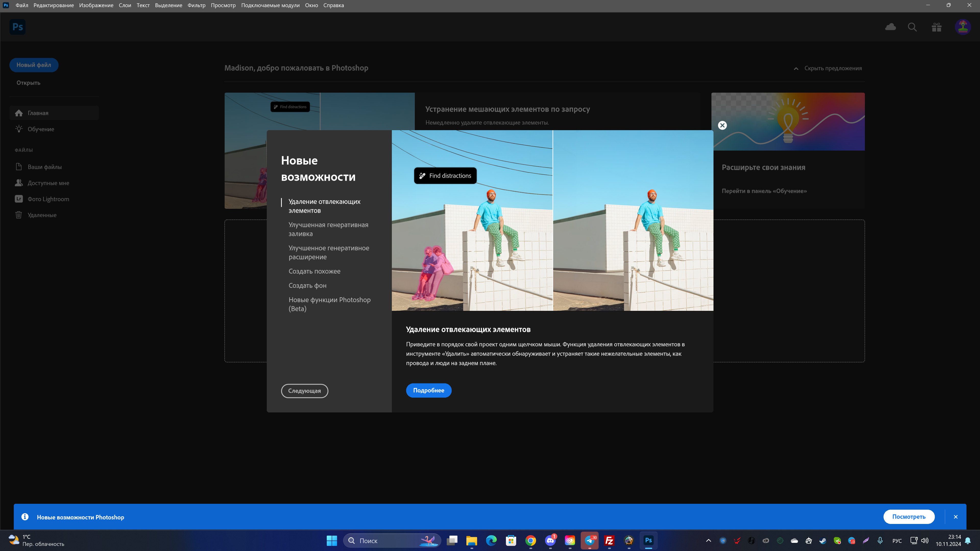Viewport: 980px width, 551px height.
Task: Click the dialog before/after preview image
Action: pos(552,221)
